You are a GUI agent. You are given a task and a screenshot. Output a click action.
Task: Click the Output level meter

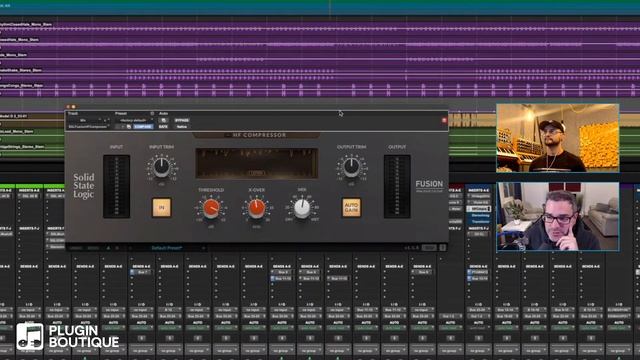point(397,186)
